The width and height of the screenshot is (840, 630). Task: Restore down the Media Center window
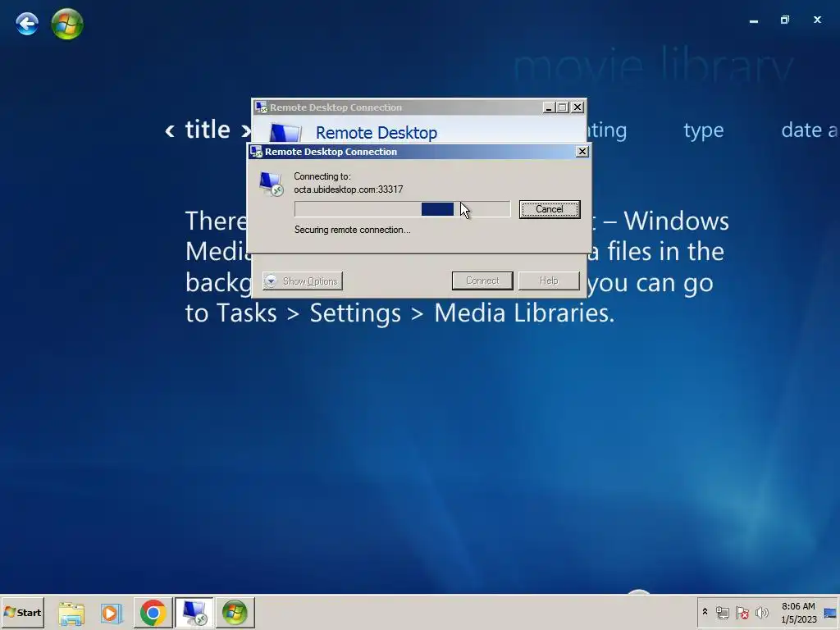(x=785, y=20)
